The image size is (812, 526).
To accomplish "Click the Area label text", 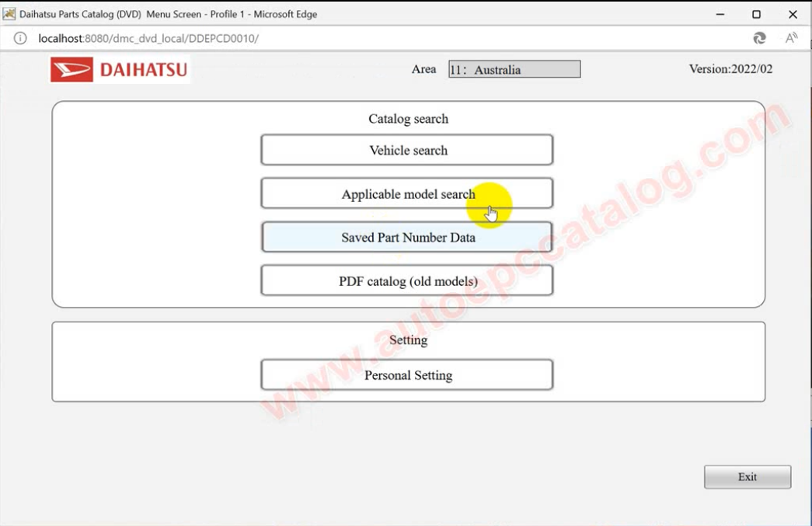I will pyautogui.click(x=423, y=69).
